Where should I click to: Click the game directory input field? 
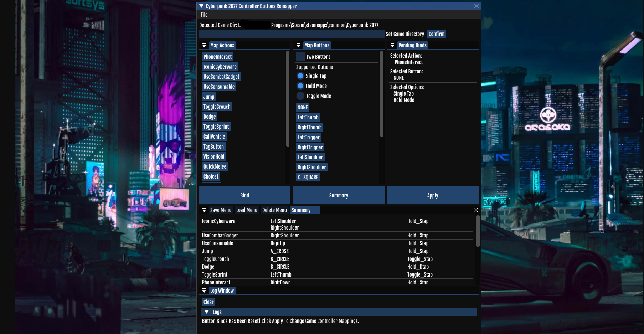point(292,34)
